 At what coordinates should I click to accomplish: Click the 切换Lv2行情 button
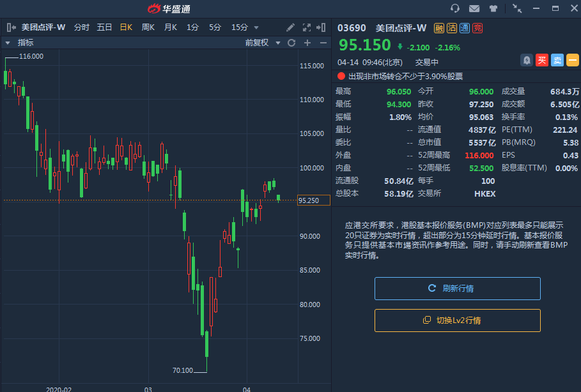457,320
